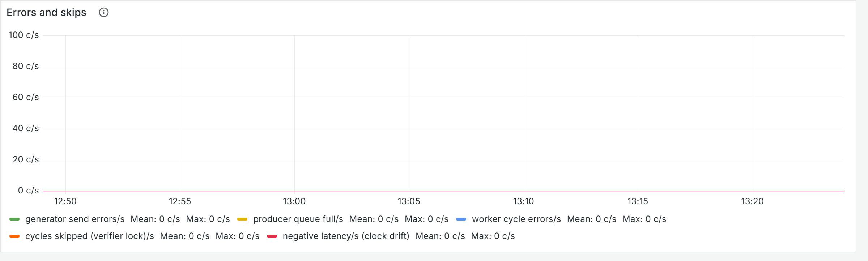Image resolution: width=868 pixels, height=261 pixels.
Task: Click the 40 c/s y-axis label
Action: click(26, 128)
